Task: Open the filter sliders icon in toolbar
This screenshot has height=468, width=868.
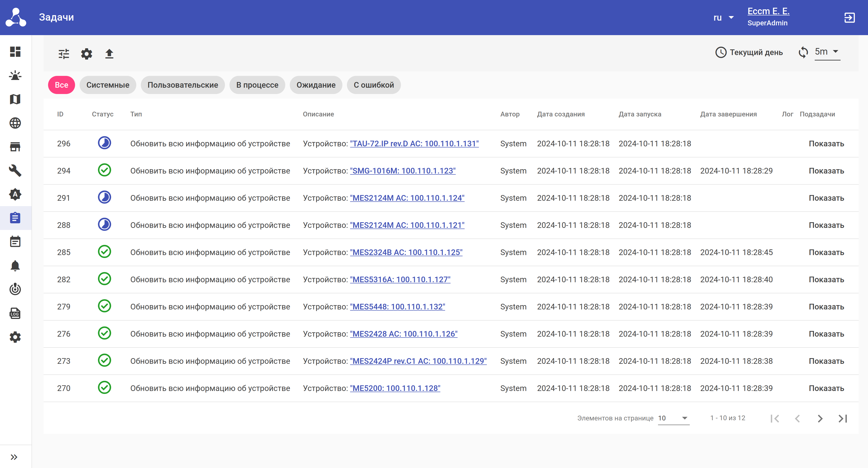Action: (64, 54)
